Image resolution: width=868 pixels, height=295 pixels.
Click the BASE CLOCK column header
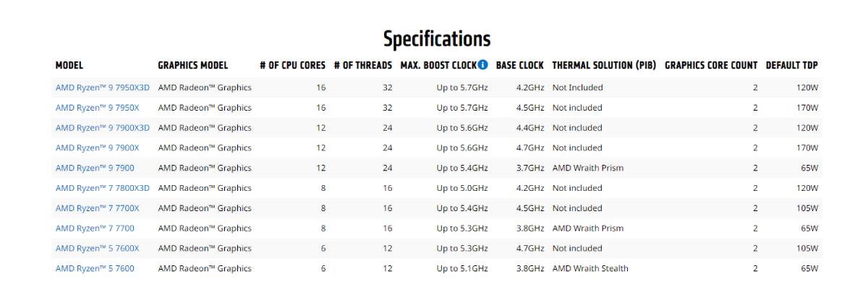click(520, 66)
